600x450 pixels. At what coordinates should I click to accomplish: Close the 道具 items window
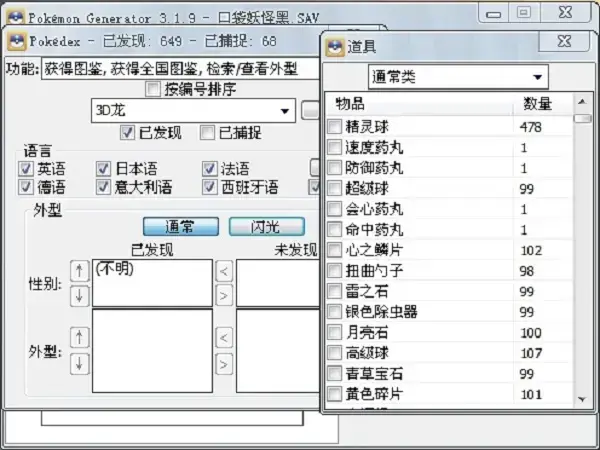pos(564,41)
